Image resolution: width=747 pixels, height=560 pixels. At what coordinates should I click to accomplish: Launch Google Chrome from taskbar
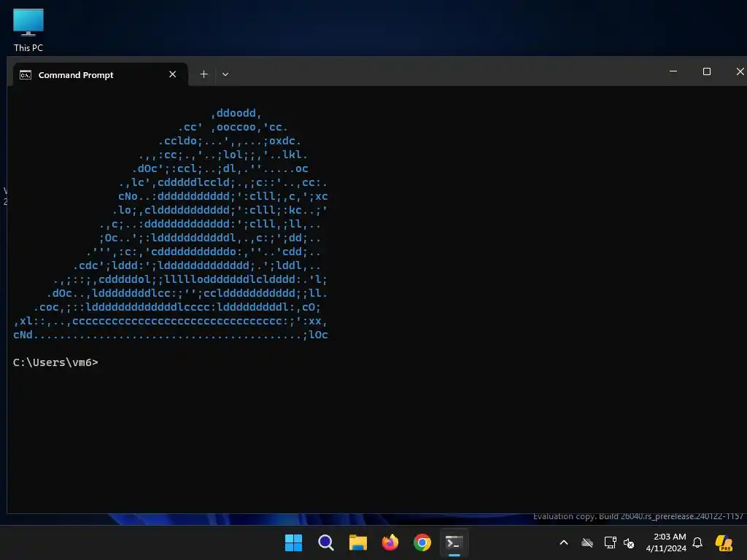click(x=422, y=542)
